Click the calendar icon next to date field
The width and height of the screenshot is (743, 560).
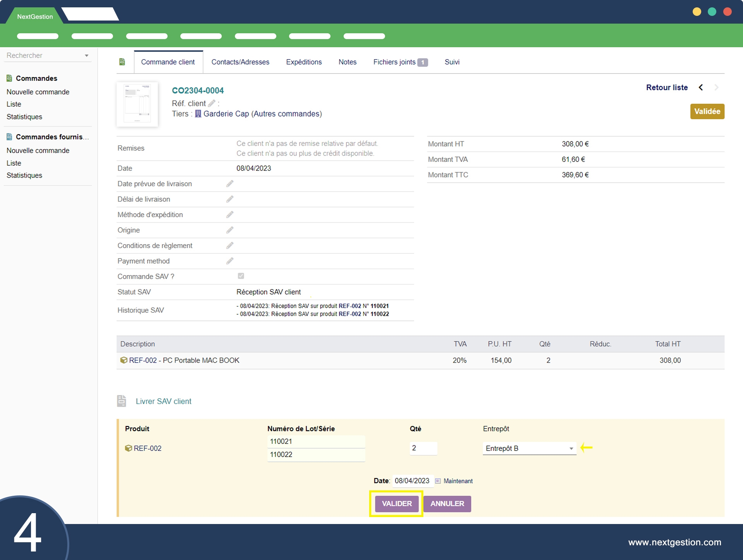pyautogui.click(x=438, y=481)
